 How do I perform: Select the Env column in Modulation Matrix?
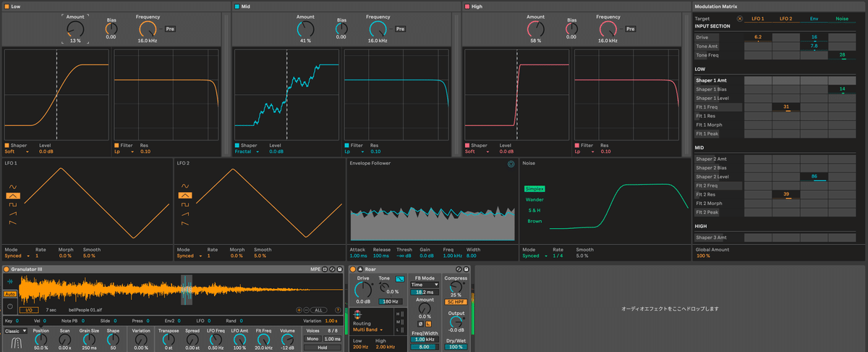[814, 19]
